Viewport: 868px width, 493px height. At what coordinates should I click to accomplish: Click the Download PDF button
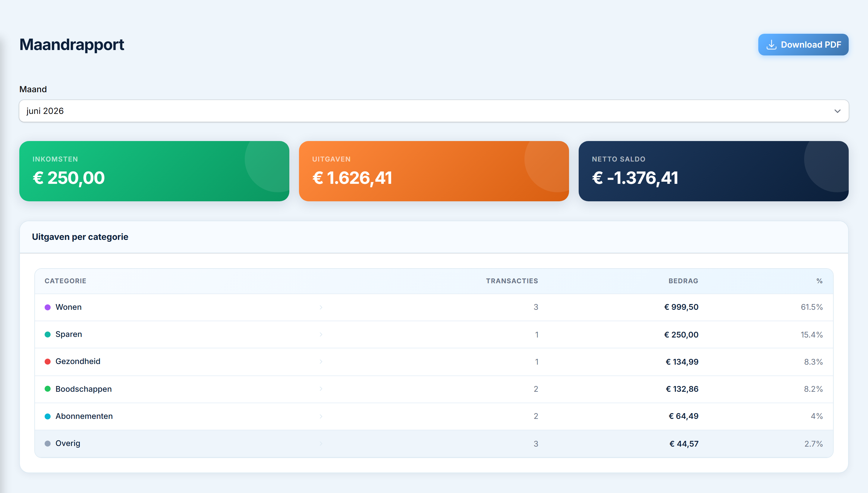pos(803,45)
